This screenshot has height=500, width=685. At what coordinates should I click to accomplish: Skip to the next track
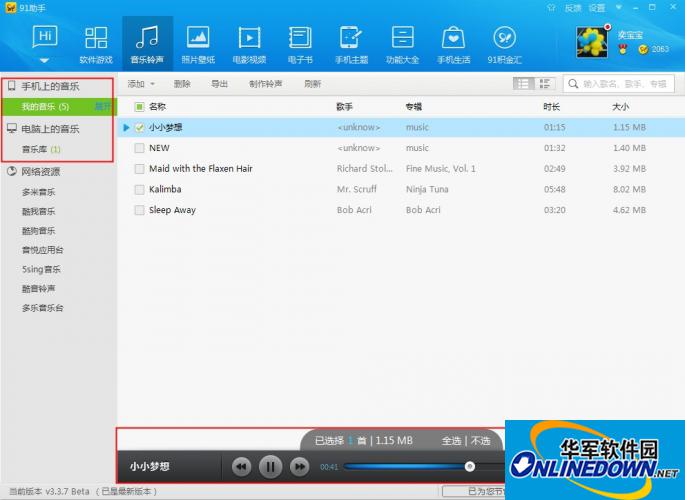tap(299, 466)
